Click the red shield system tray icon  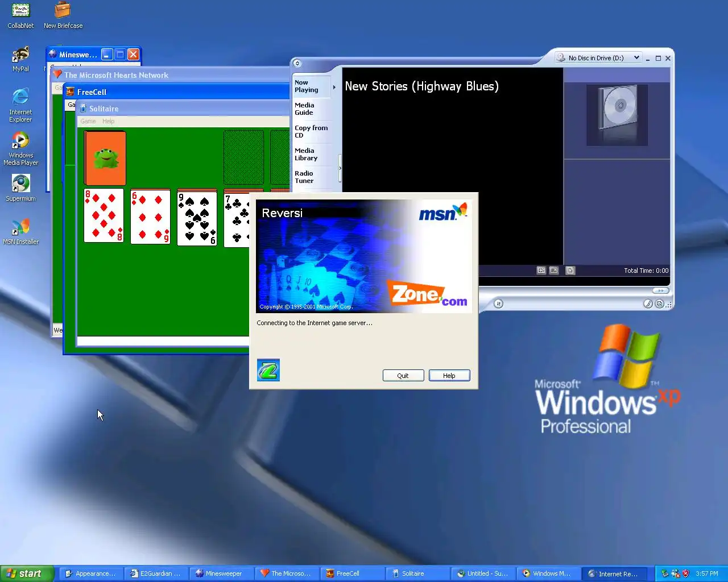pos(686,573)
